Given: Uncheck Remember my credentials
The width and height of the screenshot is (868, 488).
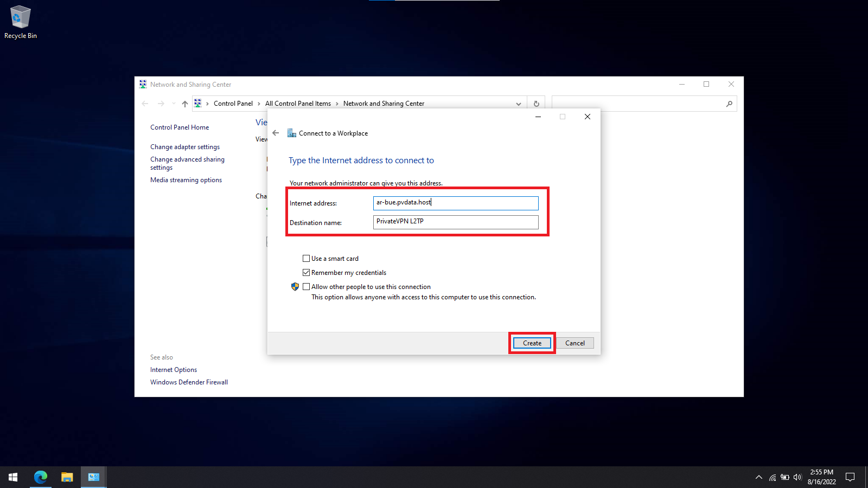Looking at the screenshot, I should pyautogui.click(x=307, y=273).
